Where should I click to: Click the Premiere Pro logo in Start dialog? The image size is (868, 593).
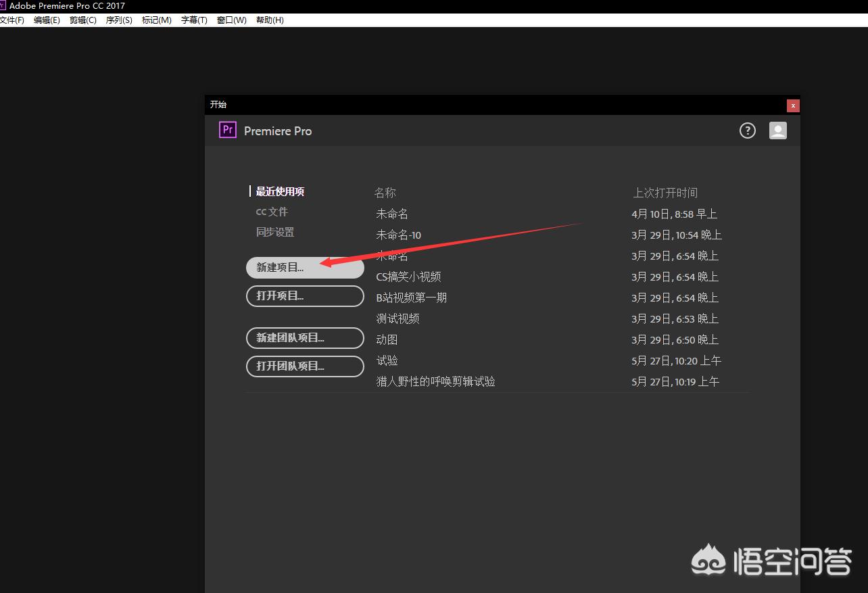point(228,130)
